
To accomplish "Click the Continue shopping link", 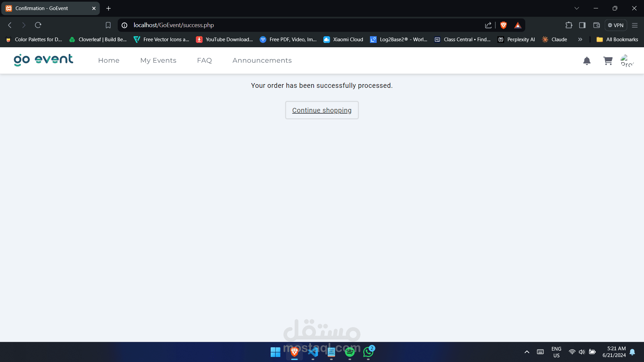I will click(x=322, y=110).
